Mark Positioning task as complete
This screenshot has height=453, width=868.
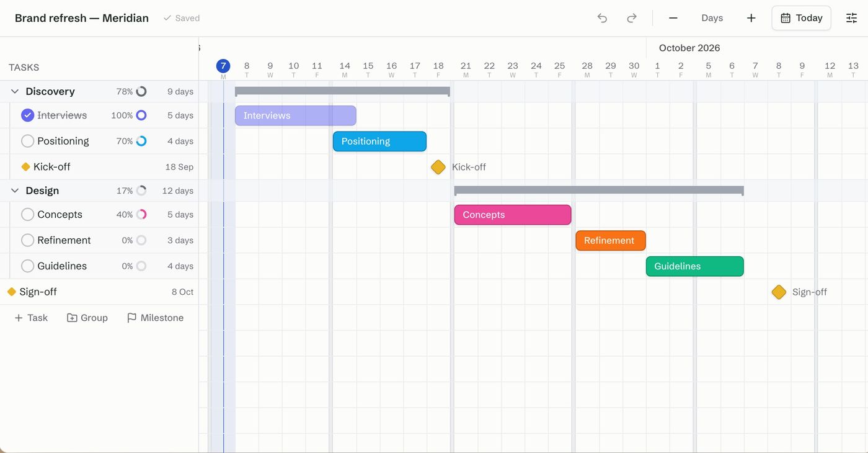[27, 141]
